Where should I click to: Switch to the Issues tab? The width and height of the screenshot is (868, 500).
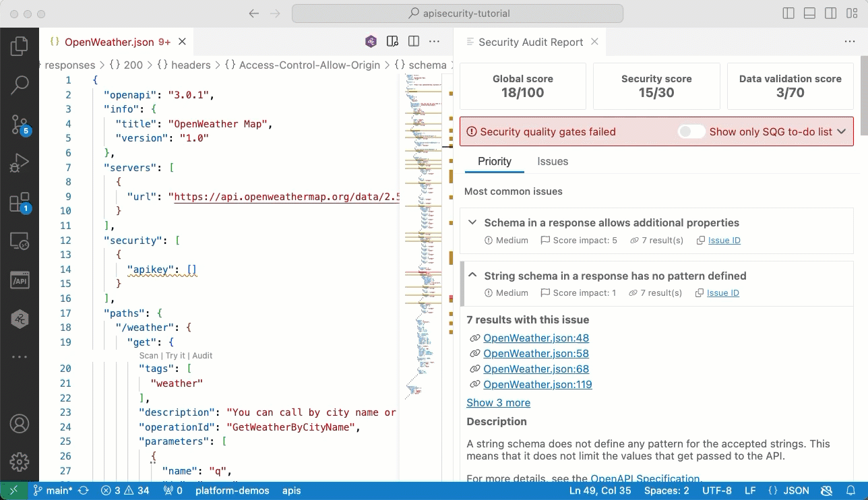tap(553, 162)
